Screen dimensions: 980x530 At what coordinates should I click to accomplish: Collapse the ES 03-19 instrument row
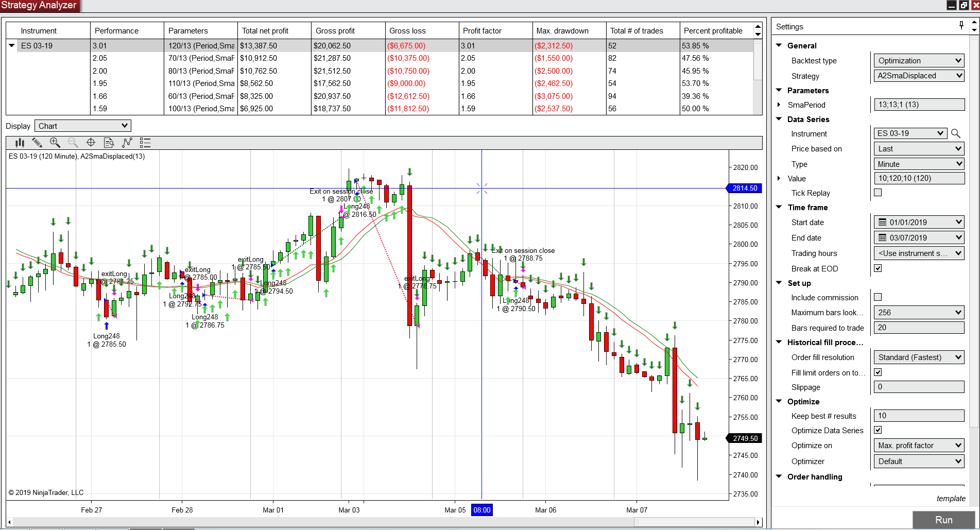pos(12,46)
